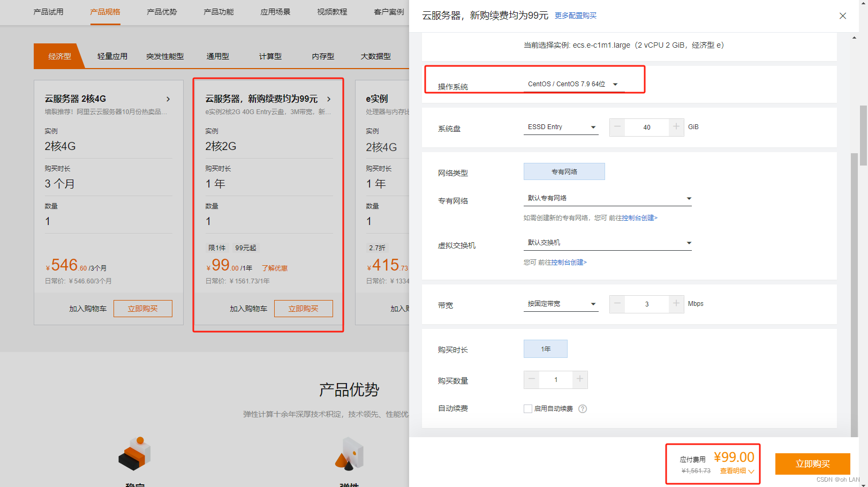Click the help question mark beside 自动续费
This screenshot has height=487, width=868.
[x=583, y=408]
